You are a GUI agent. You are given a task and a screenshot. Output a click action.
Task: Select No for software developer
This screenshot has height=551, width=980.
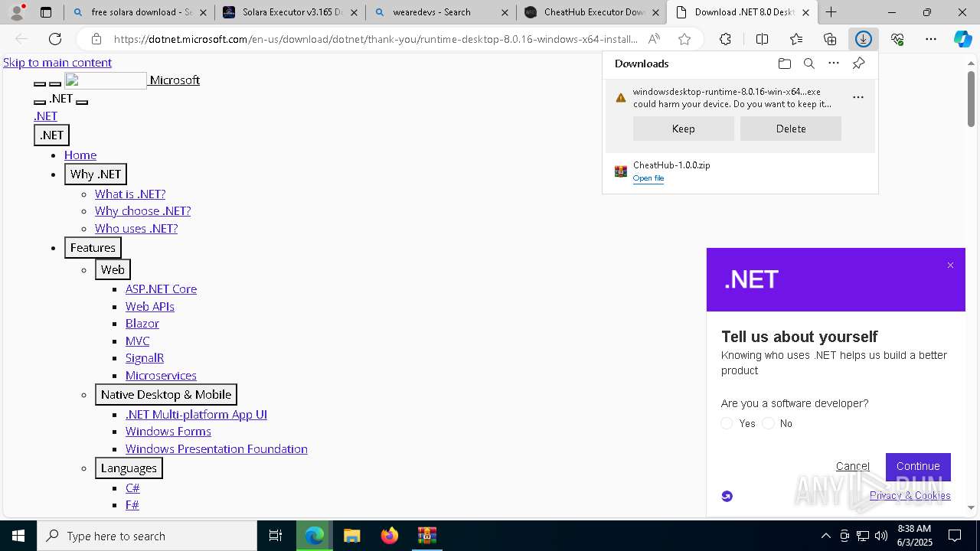coord(768,423)
